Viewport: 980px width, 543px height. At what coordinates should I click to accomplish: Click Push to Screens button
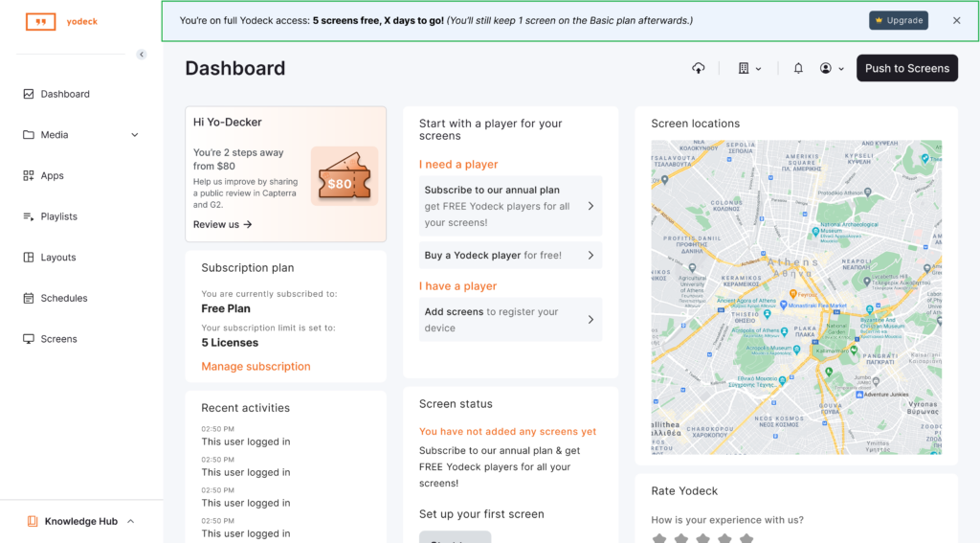pyautogui.click(x=906, y=68)
